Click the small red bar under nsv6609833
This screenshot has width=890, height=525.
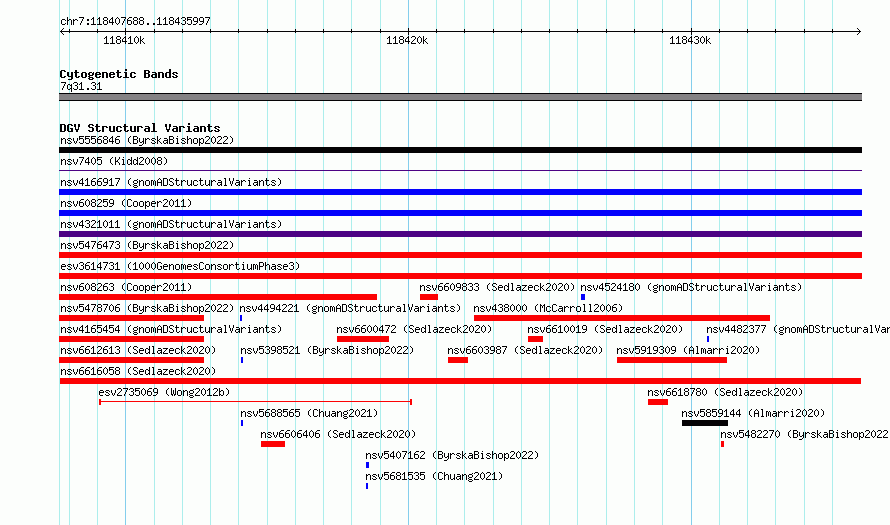[x=429, y=297]
